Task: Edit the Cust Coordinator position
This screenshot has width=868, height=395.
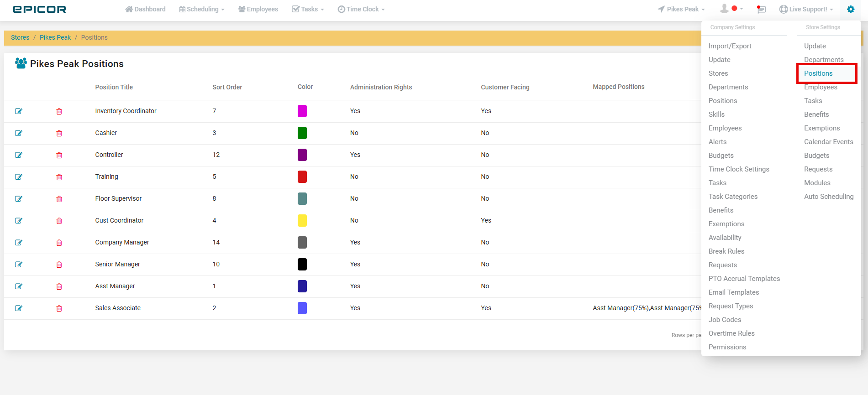Action: 19,221
